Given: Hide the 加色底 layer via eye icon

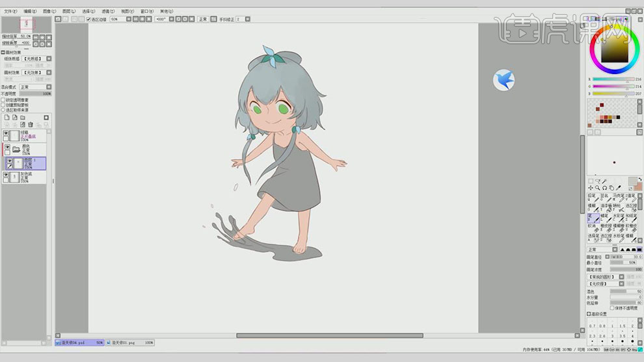Looking at the screenshot, I should [x=6, y=174].
